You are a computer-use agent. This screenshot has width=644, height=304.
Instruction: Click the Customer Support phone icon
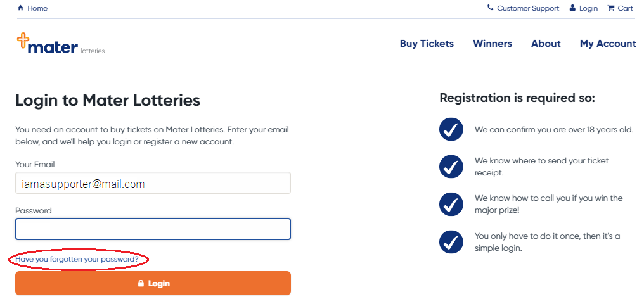click(x=491, y=8)
